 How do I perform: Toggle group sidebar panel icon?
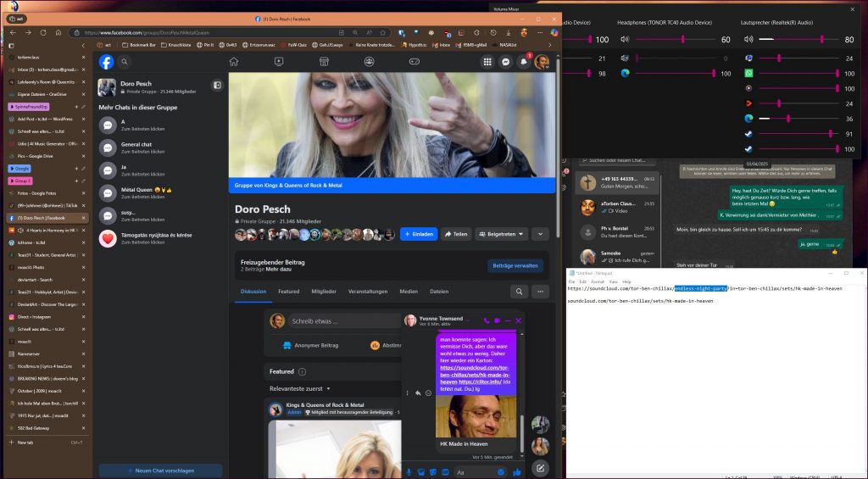click(217, 86)
